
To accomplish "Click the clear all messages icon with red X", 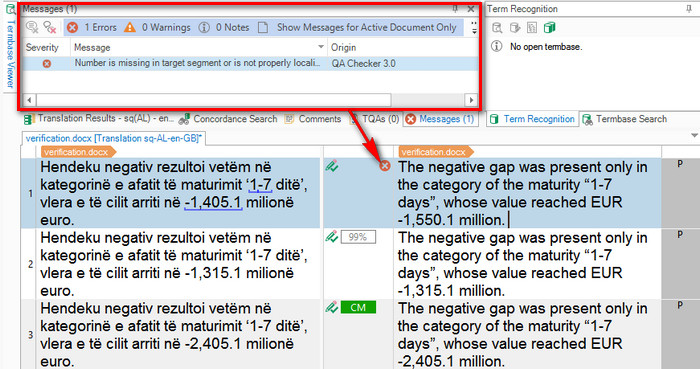I will coord(50,28).
